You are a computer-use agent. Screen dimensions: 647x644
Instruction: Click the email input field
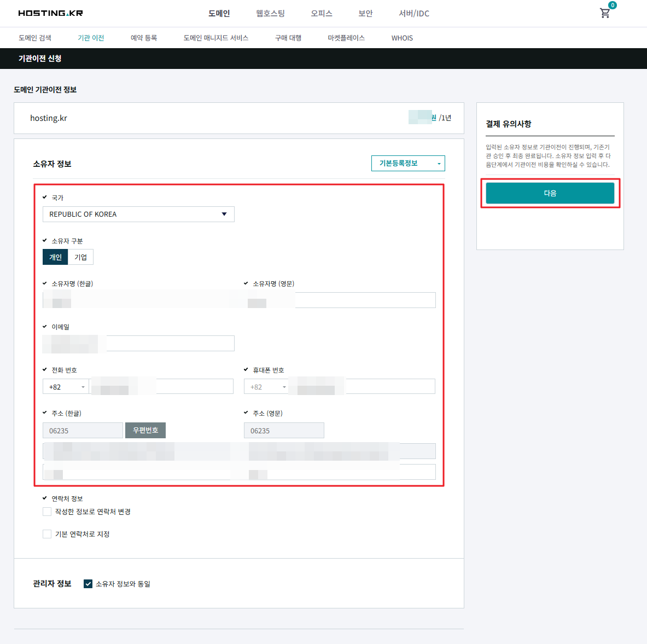[170, 344]
